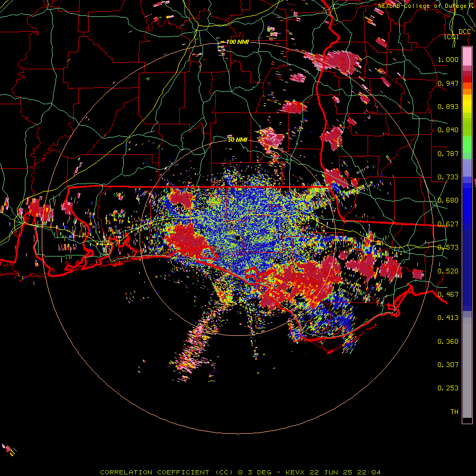Click the 0.307 scale value
Screen dimensions: 476x476
pyautogui.click(x=448, y=365)
